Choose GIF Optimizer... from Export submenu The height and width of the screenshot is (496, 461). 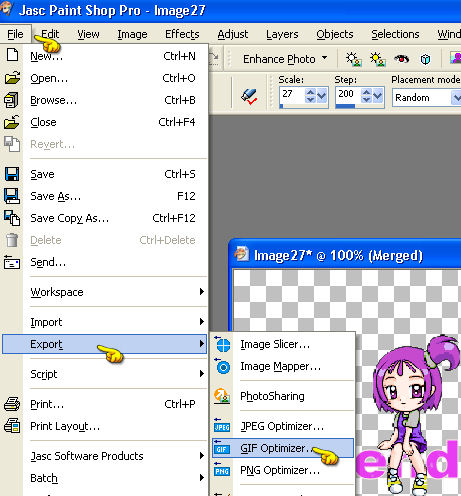pyautogui.click(x=283, y=448)
